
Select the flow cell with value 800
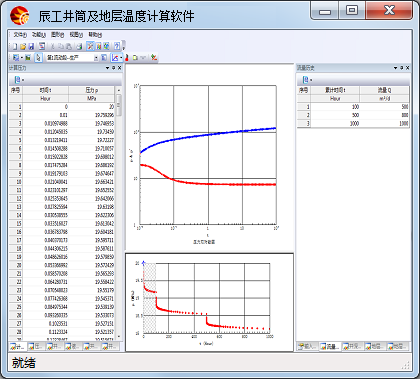(384, 115)
